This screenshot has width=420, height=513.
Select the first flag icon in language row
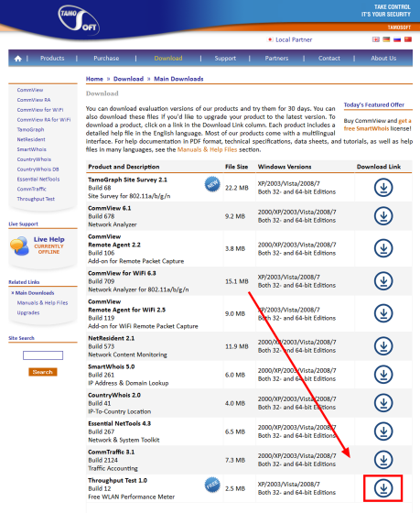tap(376, 39)
